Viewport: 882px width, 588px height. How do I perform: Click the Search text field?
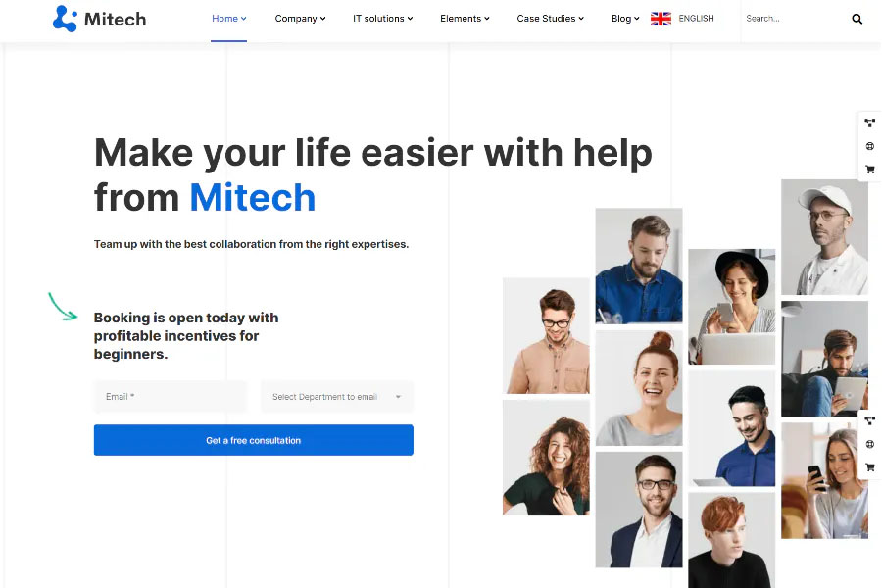[794, 19]
